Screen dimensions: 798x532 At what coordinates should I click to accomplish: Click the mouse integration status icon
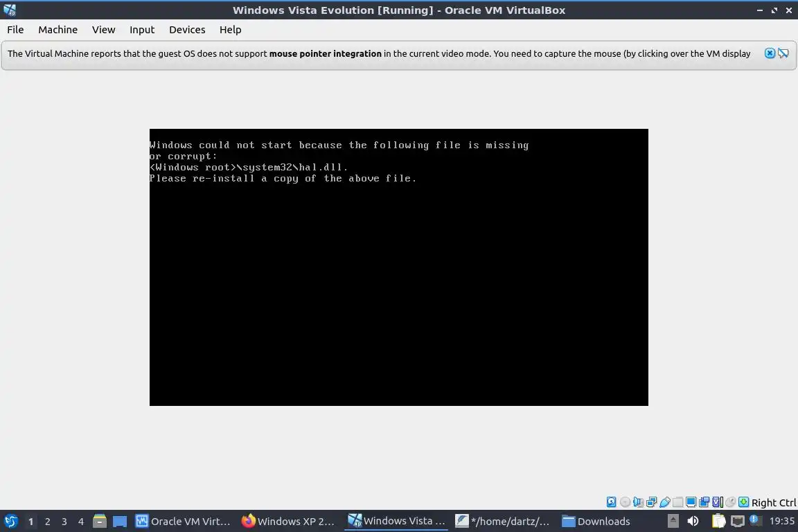tap(730, 502)
